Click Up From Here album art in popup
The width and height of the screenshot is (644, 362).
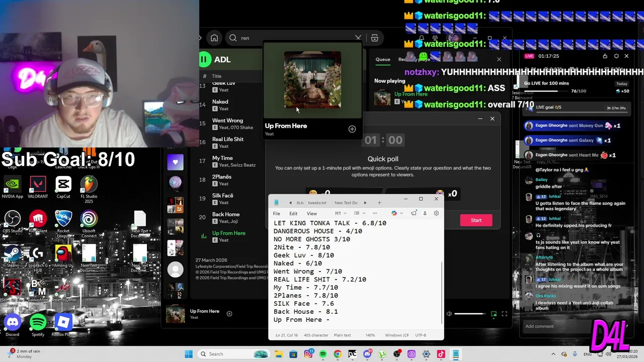point(312,79)
